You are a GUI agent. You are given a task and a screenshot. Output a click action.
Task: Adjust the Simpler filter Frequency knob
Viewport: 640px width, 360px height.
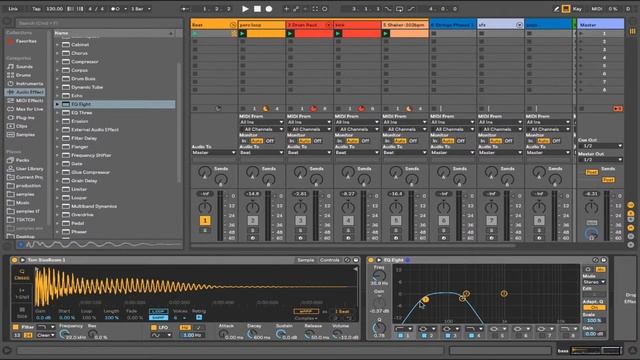[64, 334]
